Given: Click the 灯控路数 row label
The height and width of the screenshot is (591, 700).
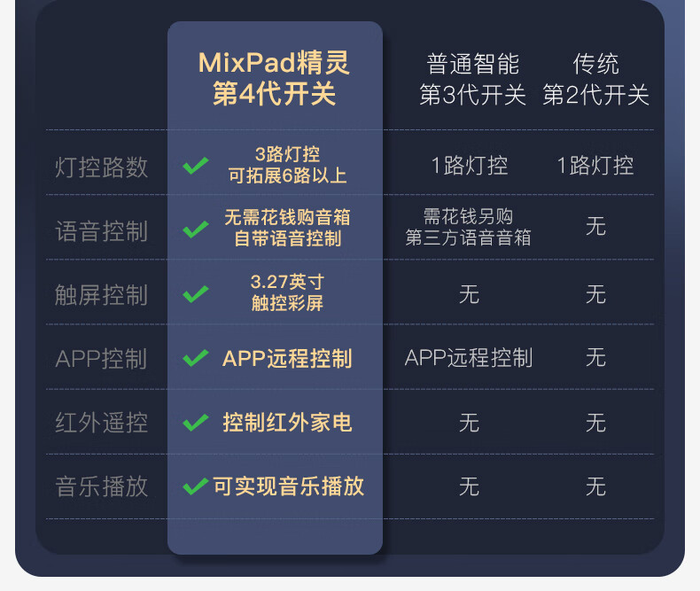Looking at the screenshot, I should pos(101,167).
